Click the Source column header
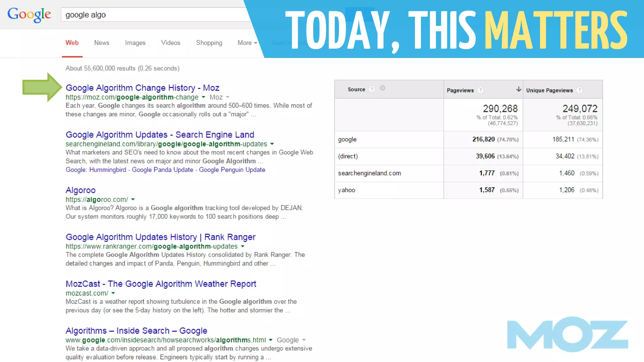Image resolution: width=644 pixels, height=362 pixels. [x=356, y=90]
